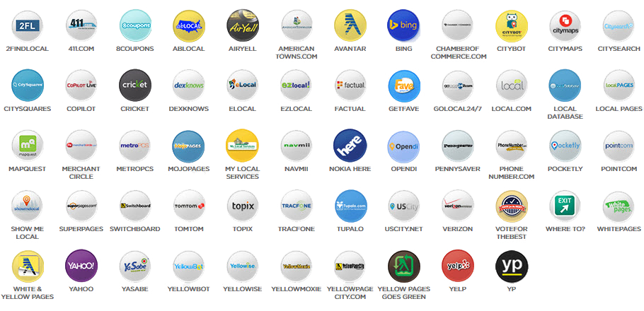Open the ChamberofCommerce.com icon
The width and height of the screenshot is (644, 311).
pyautogui.click(x=458, y=26)
